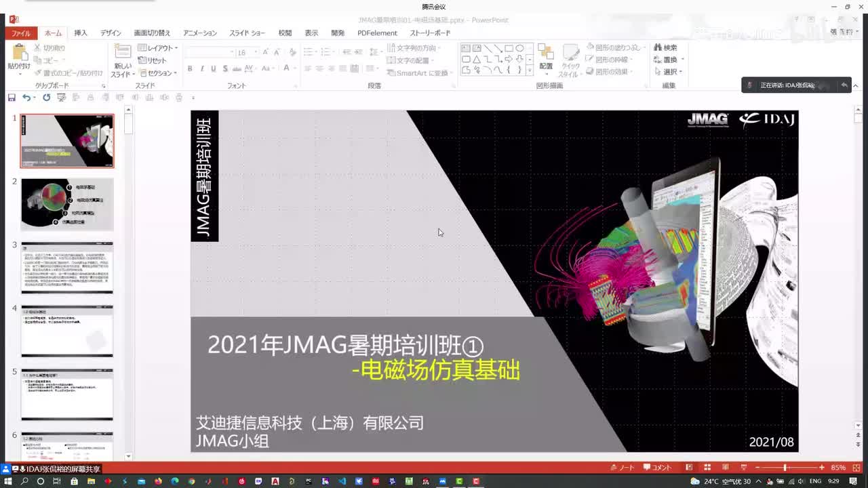
Task: Open the Section (セクション) dropdown
Action: click(158, 73)
